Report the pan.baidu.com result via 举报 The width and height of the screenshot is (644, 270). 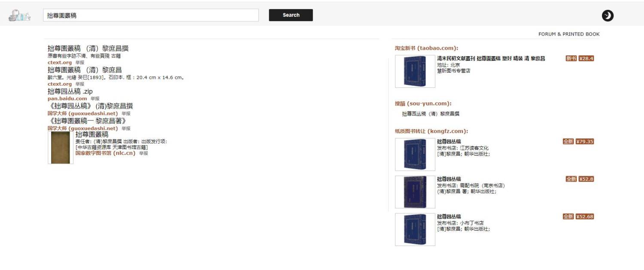pyautogui.click(x=95, y=99)
